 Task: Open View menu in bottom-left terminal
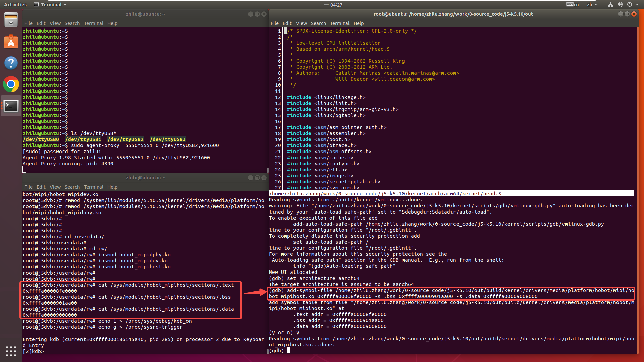(55, 187)
